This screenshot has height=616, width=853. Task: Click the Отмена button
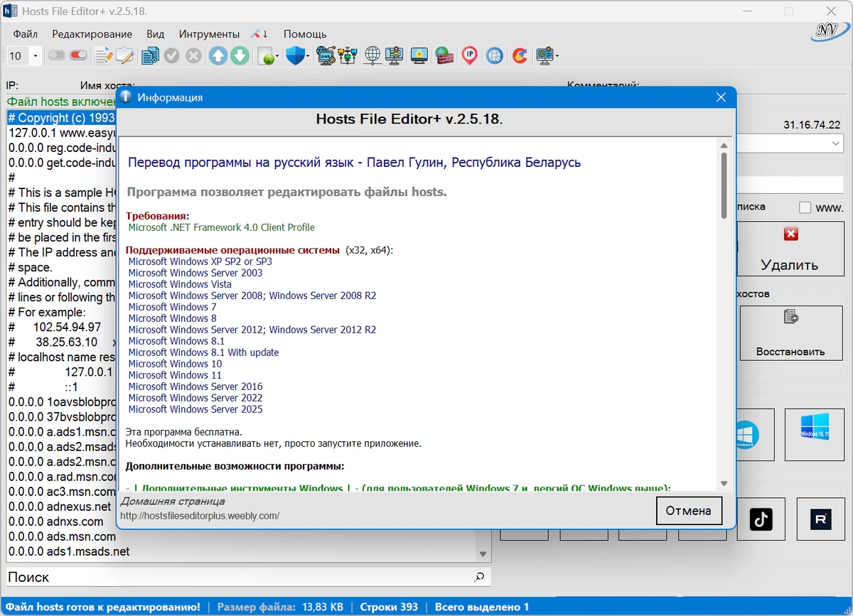688,510
